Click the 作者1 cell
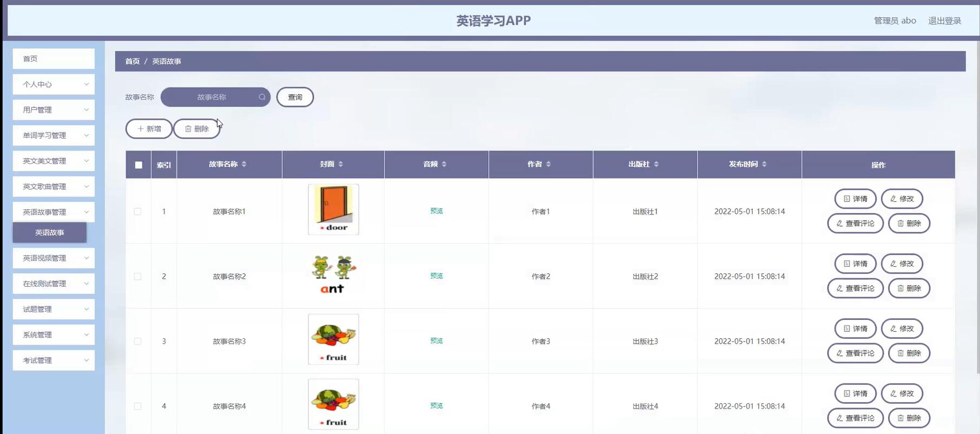The width and height of the screenshot is (980, 434). pyautogui.click(x=541, y=212)
